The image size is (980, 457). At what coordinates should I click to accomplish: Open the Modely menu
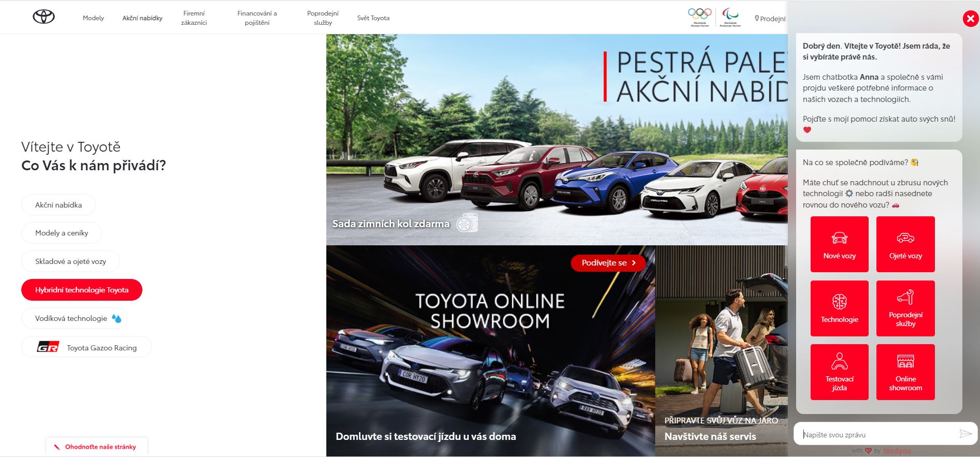[x=93, y=18]
